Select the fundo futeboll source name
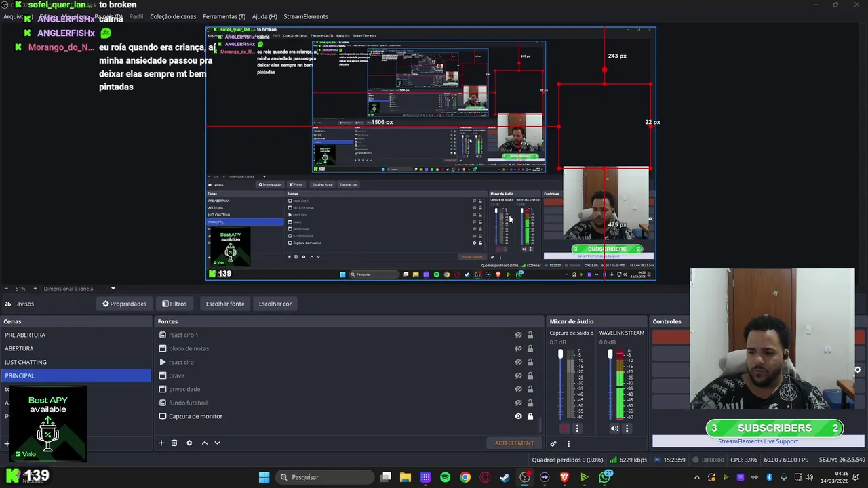 (x=188, y=403)
